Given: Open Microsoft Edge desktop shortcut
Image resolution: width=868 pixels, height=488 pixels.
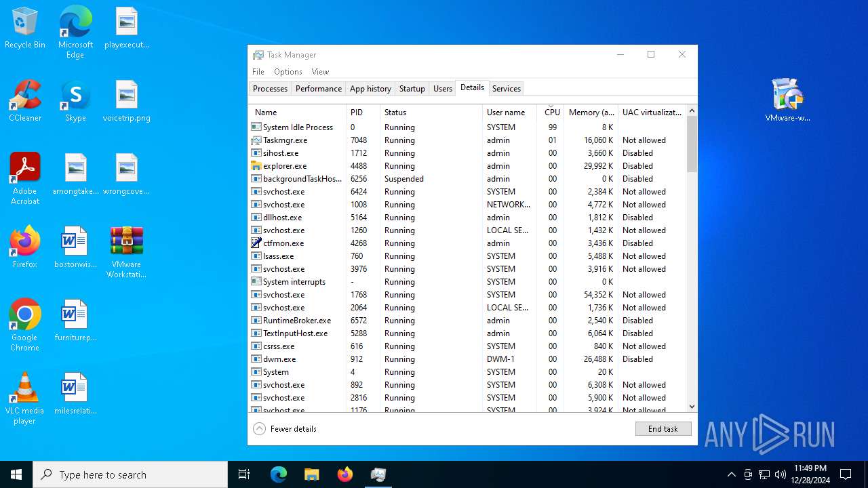Looking at the screenshot, I should click(x=75, y=32).
